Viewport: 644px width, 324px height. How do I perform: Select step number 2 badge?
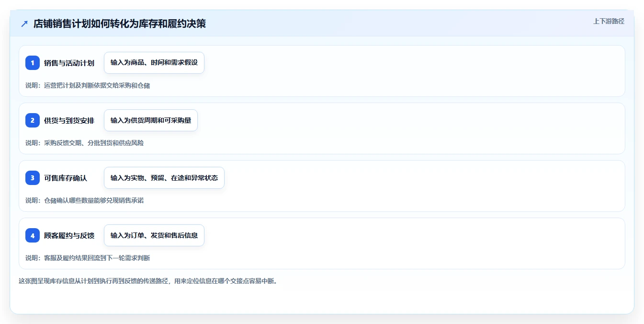(x=33, y=120)
